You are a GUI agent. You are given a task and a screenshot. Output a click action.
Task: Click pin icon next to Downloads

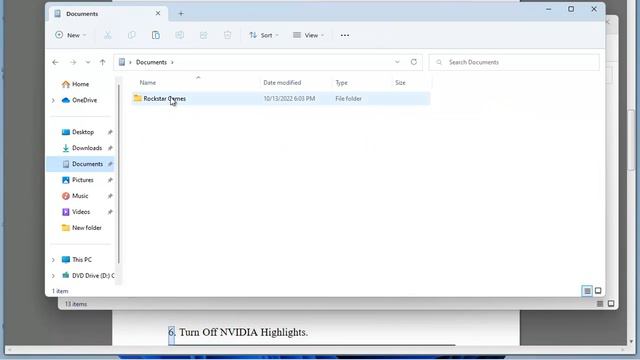coord(110,148)
